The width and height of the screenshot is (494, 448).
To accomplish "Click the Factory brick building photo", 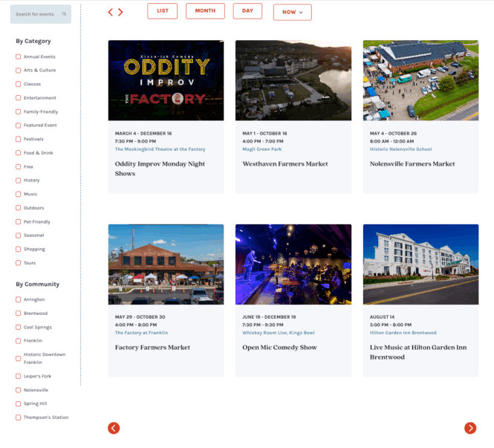I will click(x=166, y=264).
